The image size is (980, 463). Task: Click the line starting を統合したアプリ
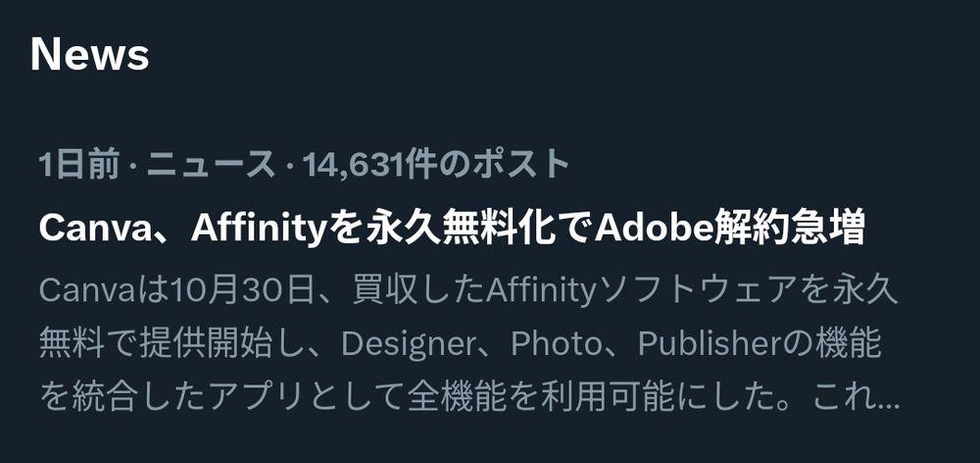click(x=469, y=397)
